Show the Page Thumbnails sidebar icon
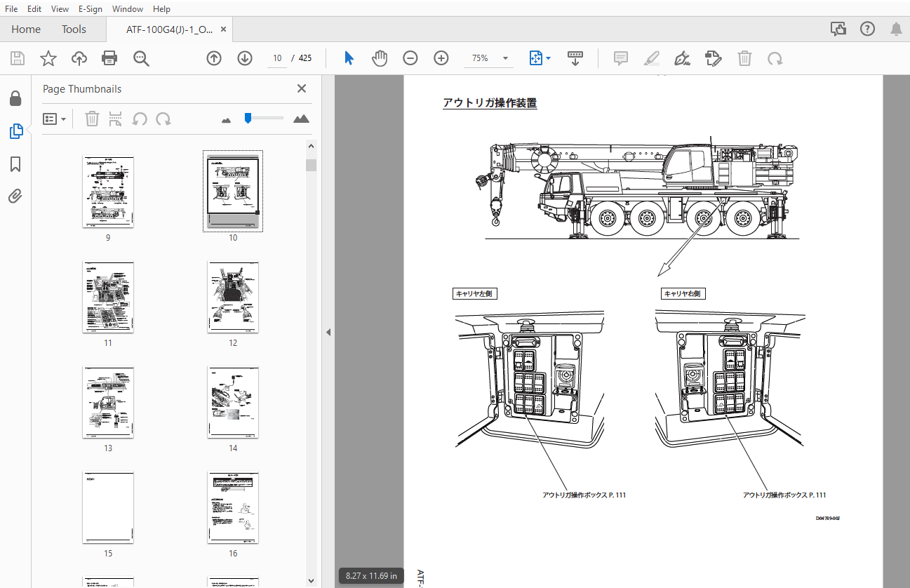The height and width of the screenshot is (588, 910). coord(15,131)
